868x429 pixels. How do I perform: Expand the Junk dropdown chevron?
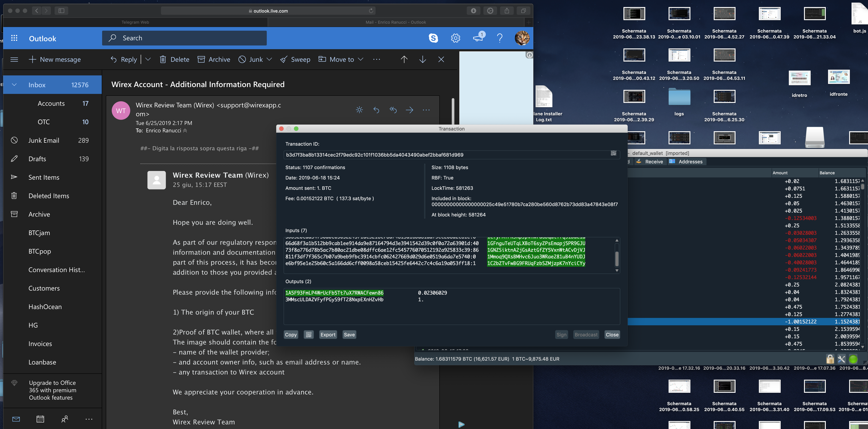click(269, 59)
